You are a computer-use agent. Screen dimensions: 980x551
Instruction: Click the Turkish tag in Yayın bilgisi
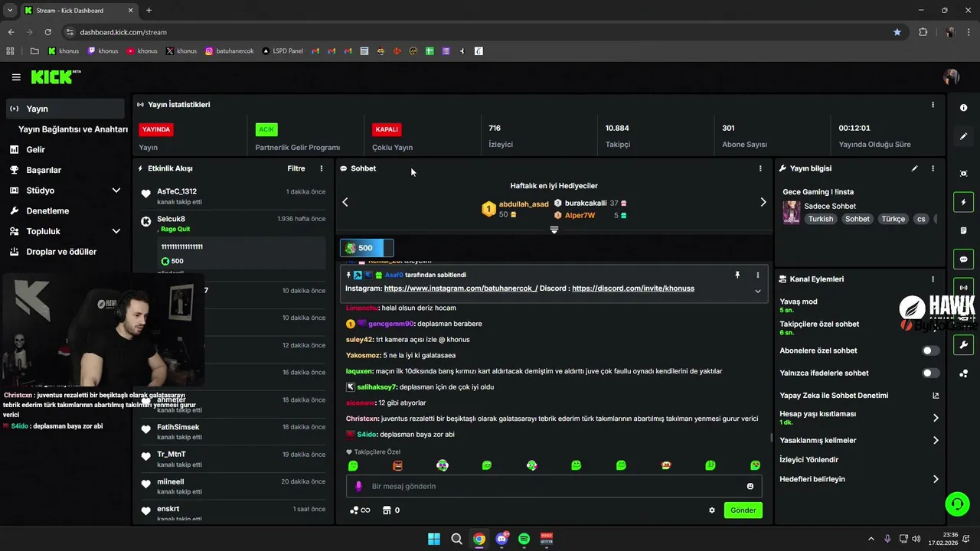[x=820, y=219]
